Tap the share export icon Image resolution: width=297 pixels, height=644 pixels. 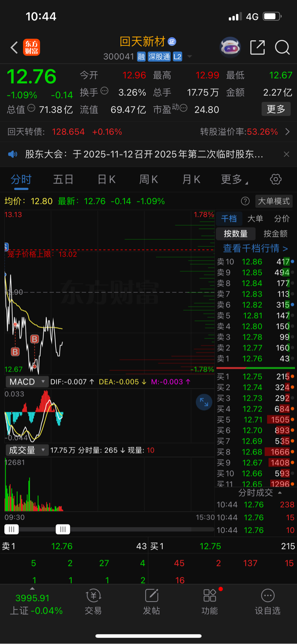pos(258,48)
